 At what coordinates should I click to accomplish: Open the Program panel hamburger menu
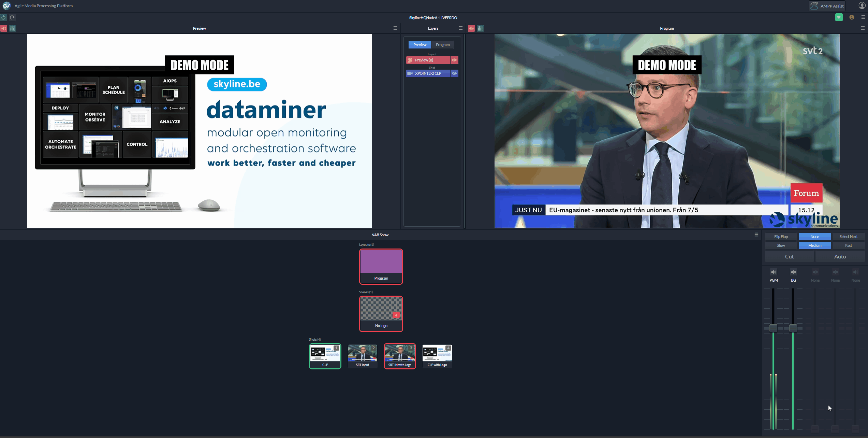863,28
